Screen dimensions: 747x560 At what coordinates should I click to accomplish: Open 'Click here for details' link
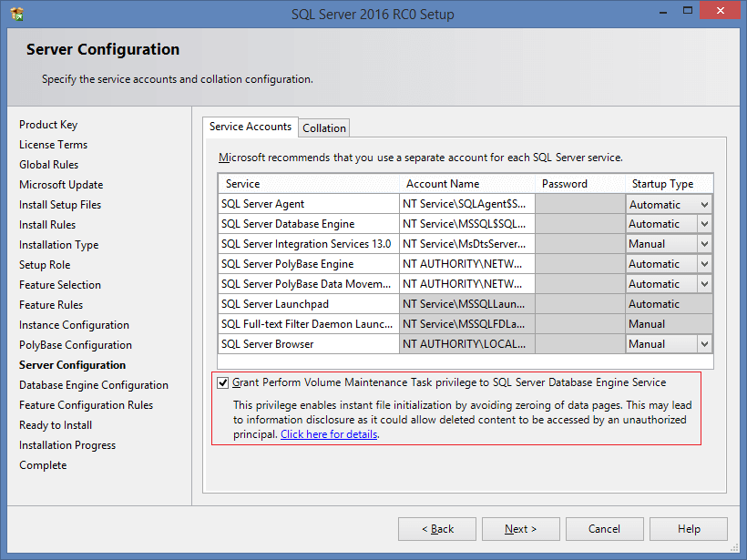click(328, 434)
